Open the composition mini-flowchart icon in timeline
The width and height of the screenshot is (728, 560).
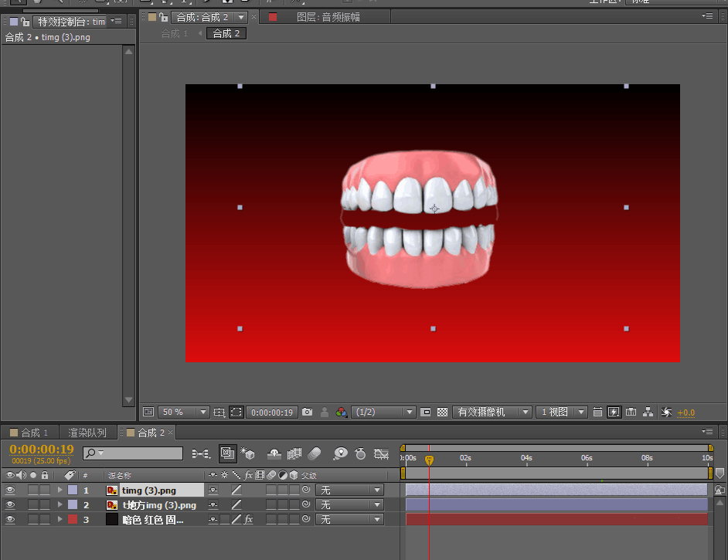click(201, 453)
